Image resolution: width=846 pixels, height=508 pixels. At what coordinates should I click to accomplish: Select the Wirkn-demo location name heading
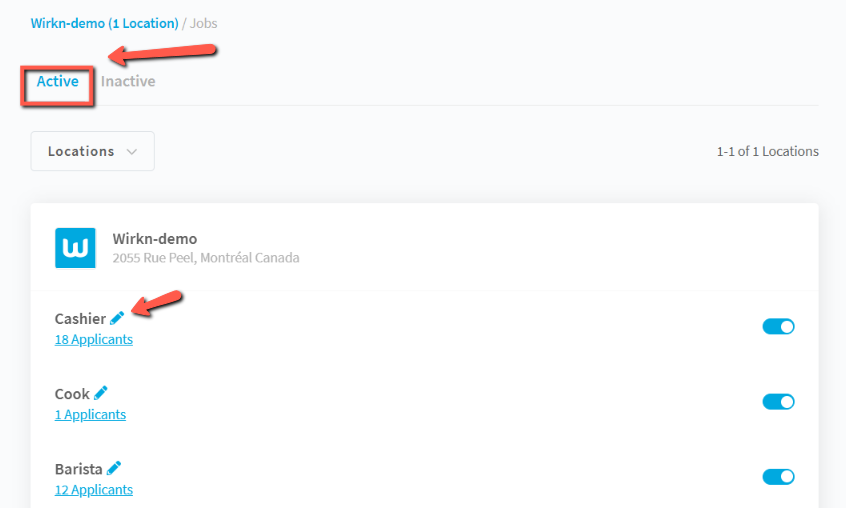[155, 238]
